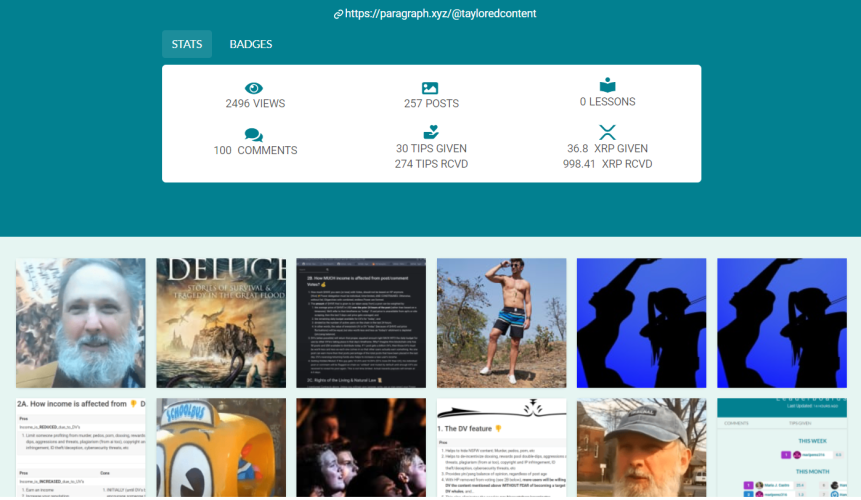The width and height of the screenshot is (861, 500).
Task: Open the last blue silhouette post in first row
Action: [782, 323]
